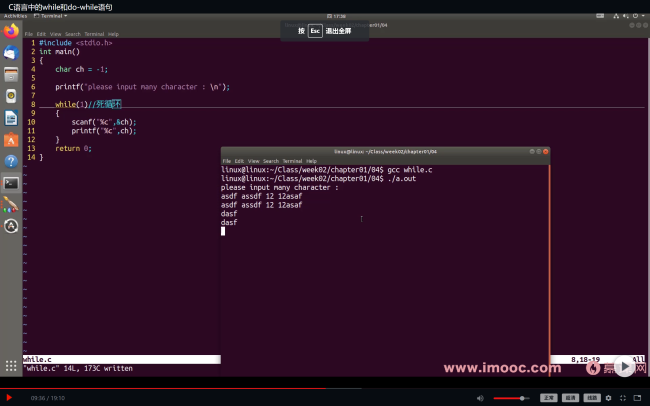Screen dimensions: 650x406
Task: Click 'please input many character :' terminal output
Action: [x=280, y=187]
